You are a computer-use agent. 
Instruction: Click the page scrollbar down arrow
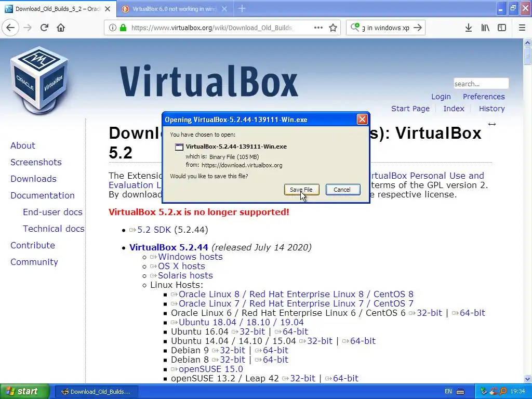tap(527, 379)
